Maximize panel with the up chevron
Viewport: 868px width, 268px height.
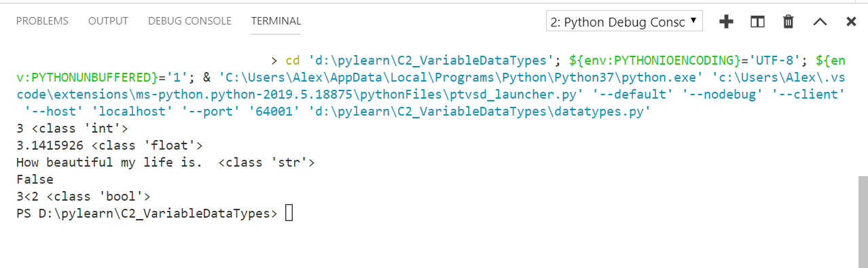[820, 22]
